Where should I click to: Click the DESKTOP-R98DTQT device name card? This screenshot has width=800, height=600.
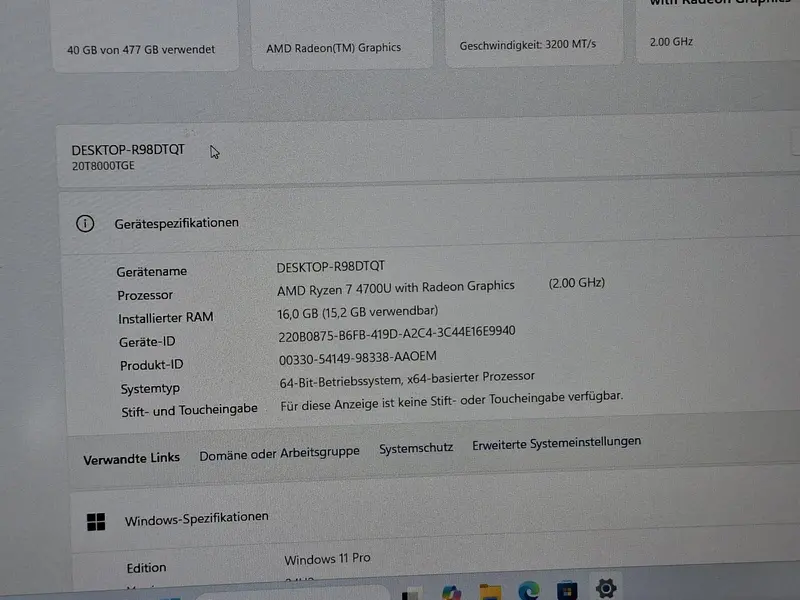tap(428, 153)
